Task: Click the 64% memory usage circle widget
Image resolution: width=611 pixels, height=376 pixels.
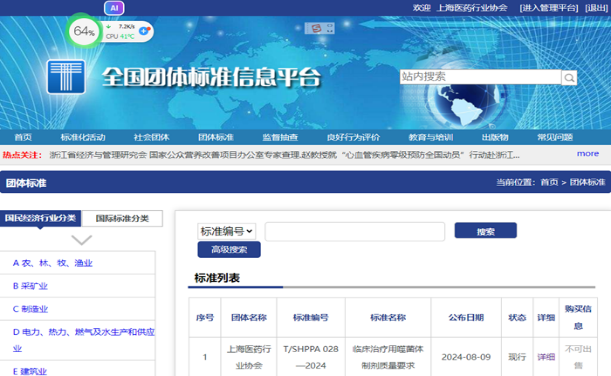Action: [x=83, y=31]
